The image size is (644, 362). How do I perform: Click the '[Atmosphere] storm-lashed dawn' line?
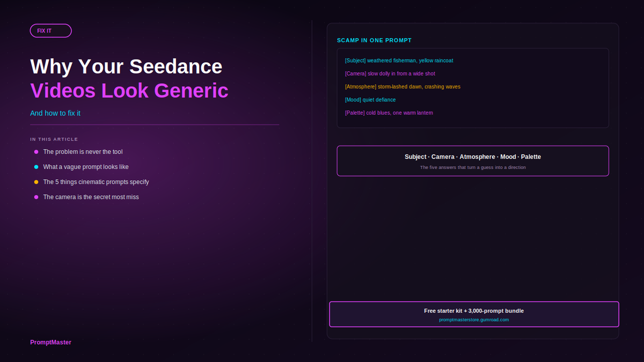[402, 86]
